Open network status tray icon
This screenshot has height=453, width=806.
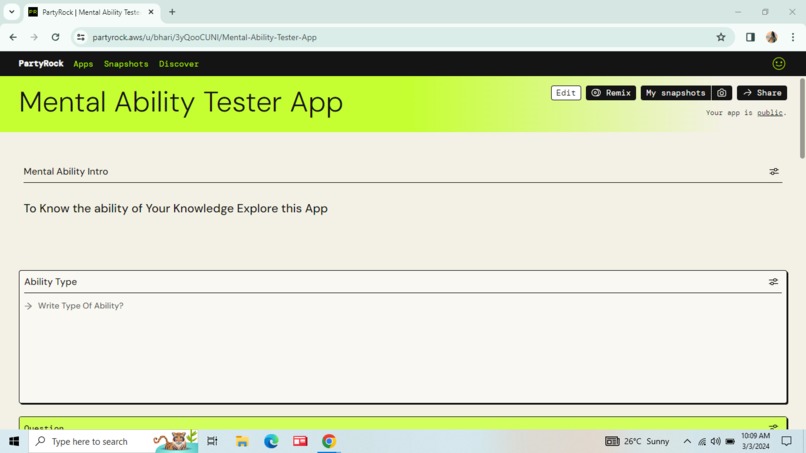click(702, 441)
